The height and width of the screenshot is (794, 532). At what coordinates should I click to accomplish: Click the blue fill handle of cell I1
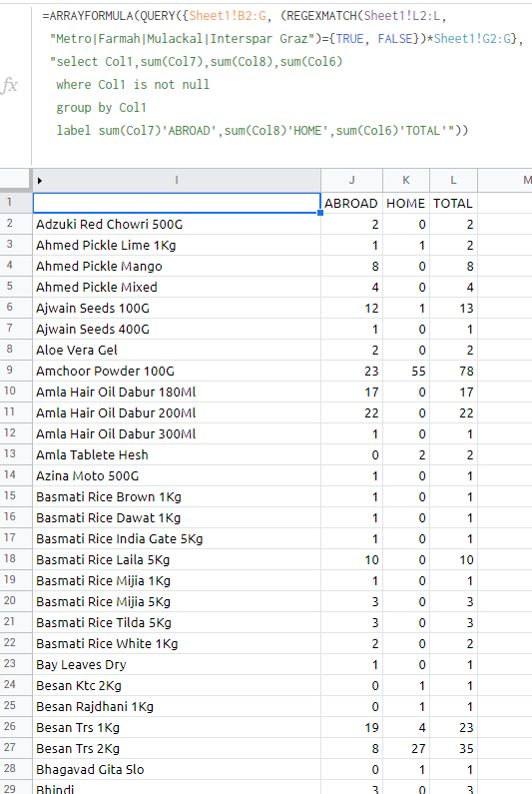coord(320,213)
